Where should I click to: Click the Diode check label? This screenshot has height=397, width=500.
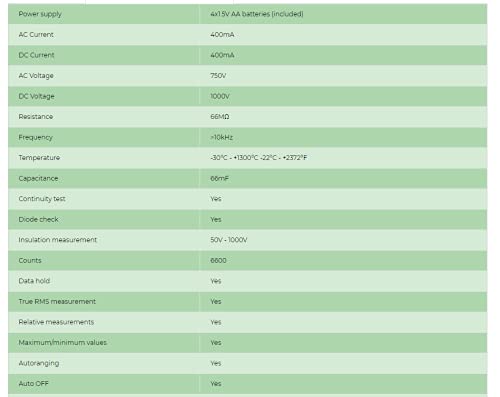(x=38, y=219)
